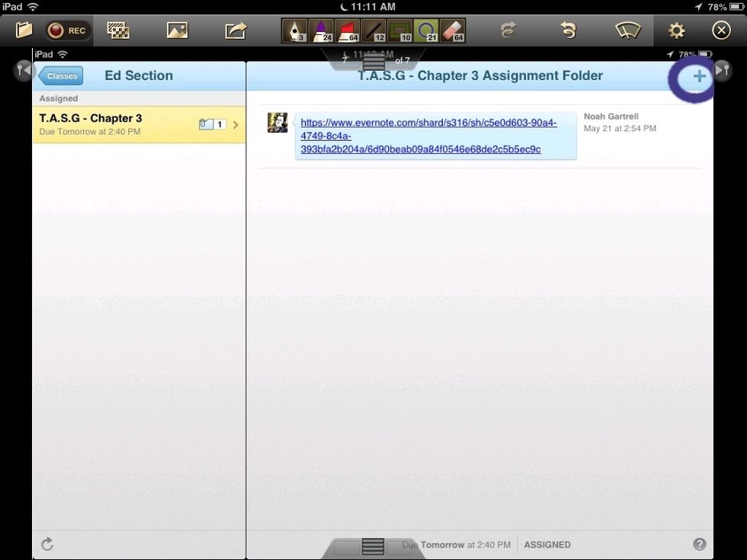Toggle the laser pointer wand tool
The image size is (747, 560).
(x=627, y=30)
